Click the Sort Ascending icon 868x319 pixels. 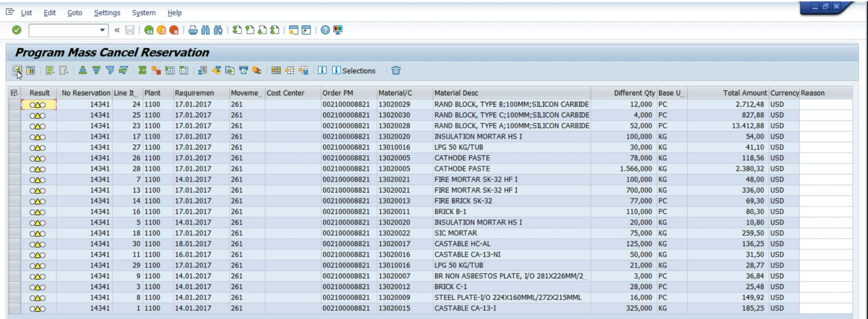tap(82, 71)
